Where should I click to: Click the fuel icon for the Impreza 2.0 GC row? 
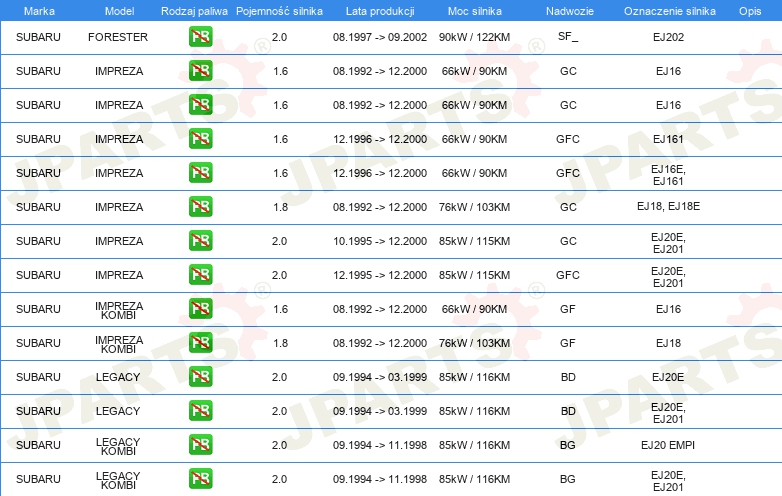point(200,241)
